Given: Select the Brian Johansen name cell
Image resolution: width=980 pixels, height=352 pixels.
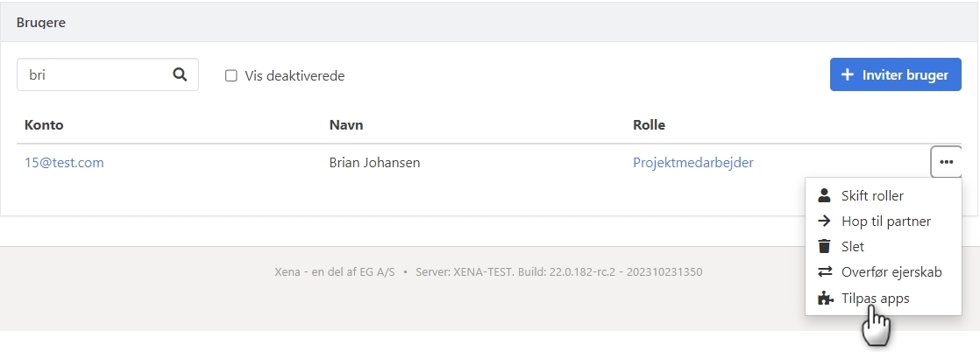Looking at the screenshot, I should coord(374,162).
